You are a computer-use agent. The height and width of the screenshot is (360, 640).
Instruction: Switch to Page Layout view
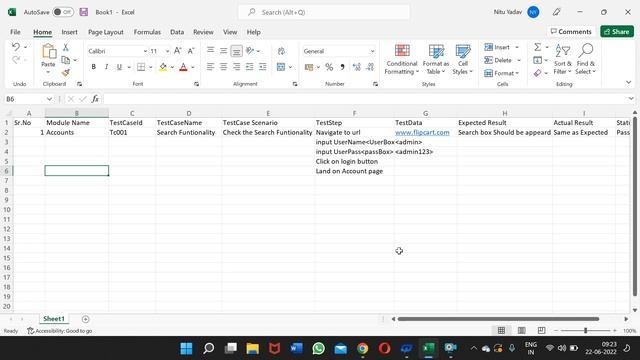tap(521, 330)
